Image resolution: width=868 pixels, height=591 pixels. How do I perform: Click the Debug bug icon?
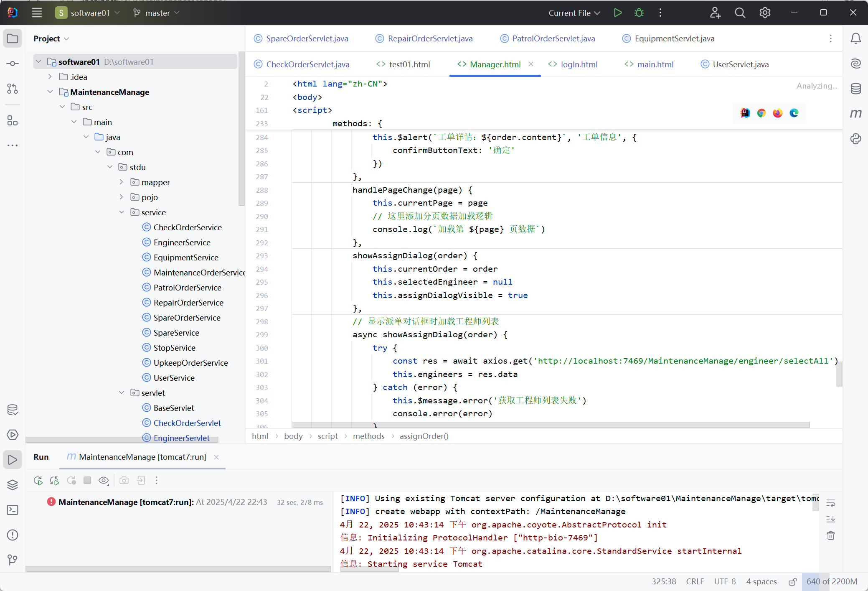coord(639,13)
